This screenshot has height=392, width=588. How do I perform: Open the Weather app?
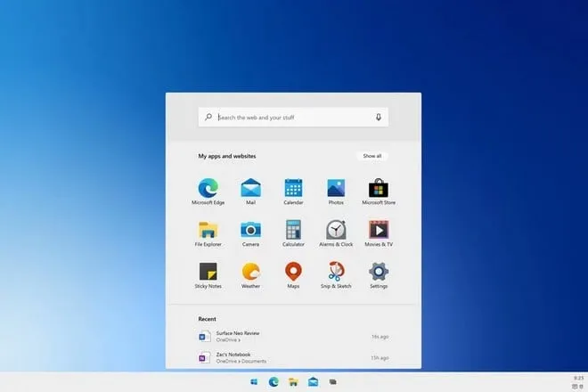[250, 272]
